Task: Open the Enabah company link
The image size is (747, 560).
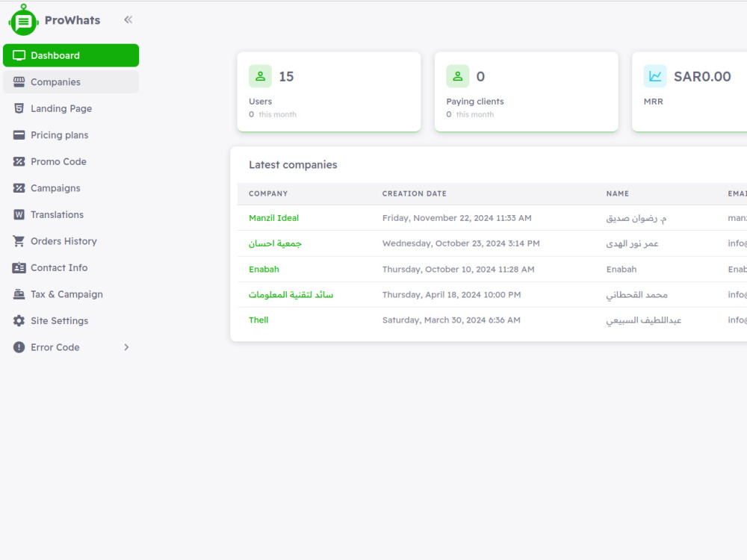Action: pyautogui.click(x=264, y=269)
